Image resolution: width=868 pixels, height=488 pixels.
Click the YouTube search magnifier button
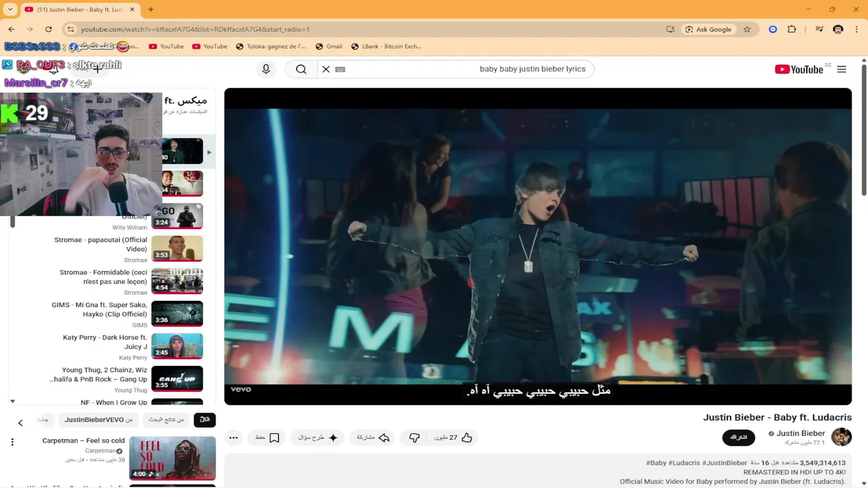tap(301, 69)
